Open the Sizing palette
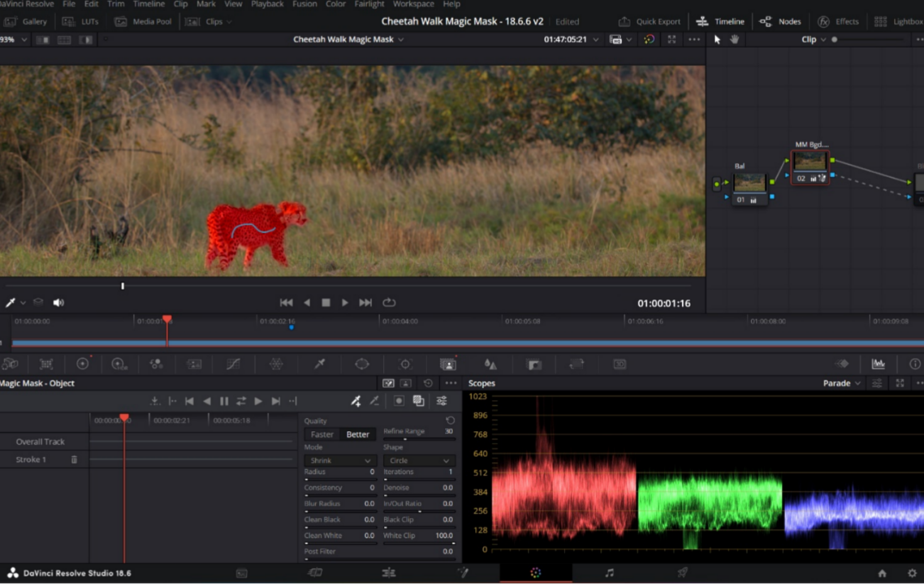 click(576, 364)
